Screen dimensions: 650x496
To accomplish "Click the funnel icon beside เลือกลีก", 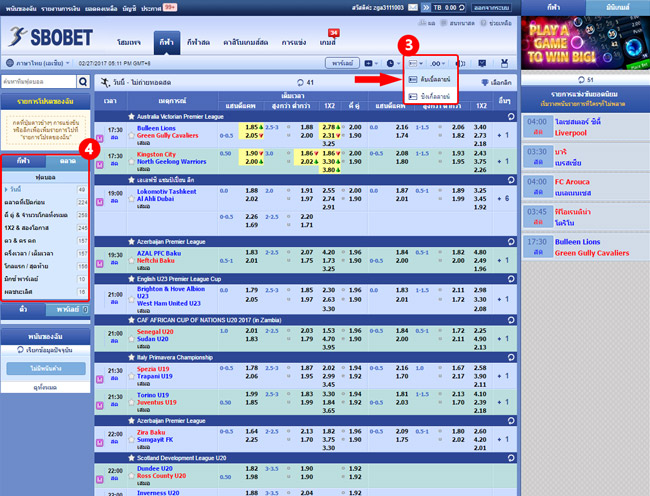I will pyautogui.click(x=485, y=82).
